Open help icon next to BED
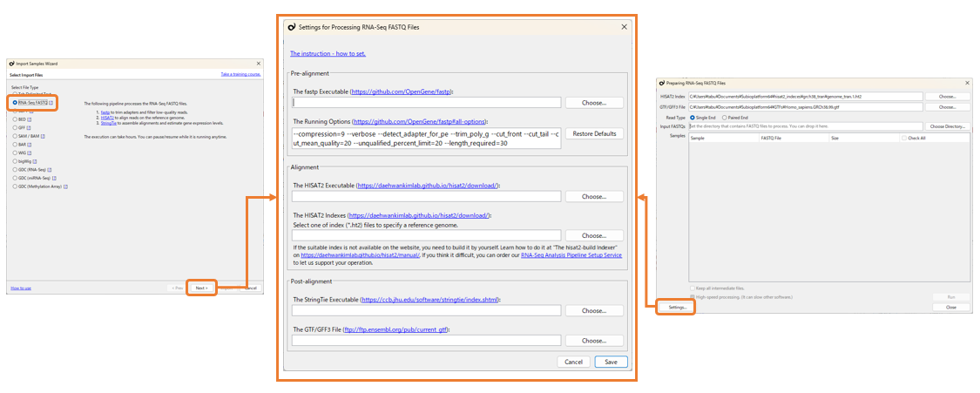 tap(30, 119)
